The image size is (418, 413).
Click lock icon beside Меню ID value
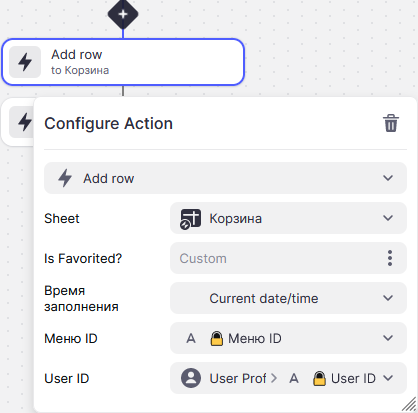[x=217, y=338]
